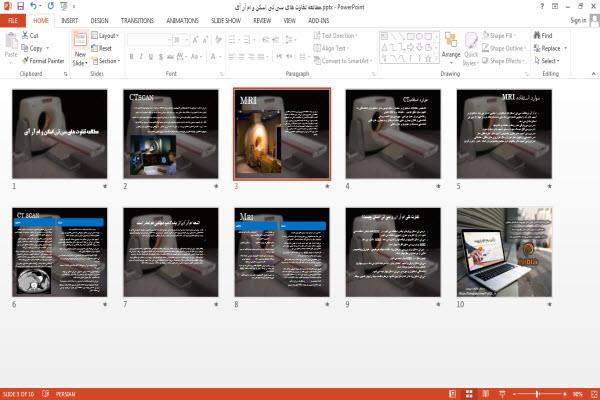
Task: Start Slide Show from status bar icon
Action: tap(502, 394)
